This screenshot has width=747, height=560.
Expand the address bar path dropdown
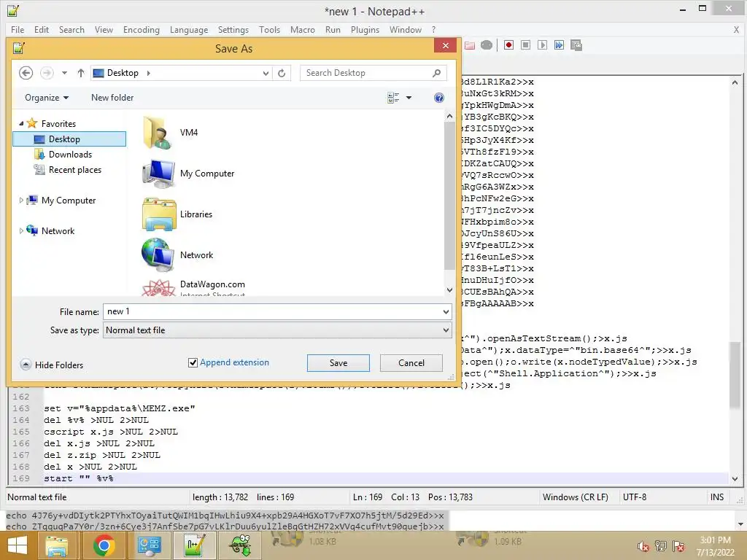click(266, 73)
